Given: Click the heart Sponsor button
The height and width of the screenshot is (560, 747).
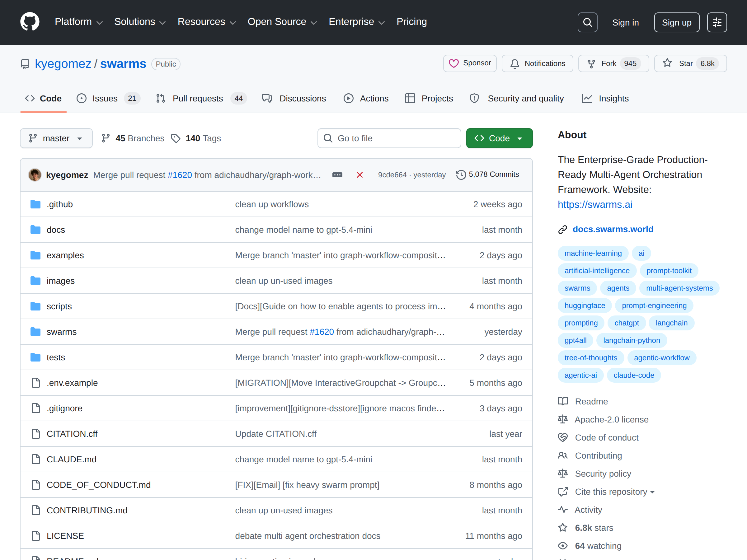Looking at the screenshot, I should coord(470,63).
